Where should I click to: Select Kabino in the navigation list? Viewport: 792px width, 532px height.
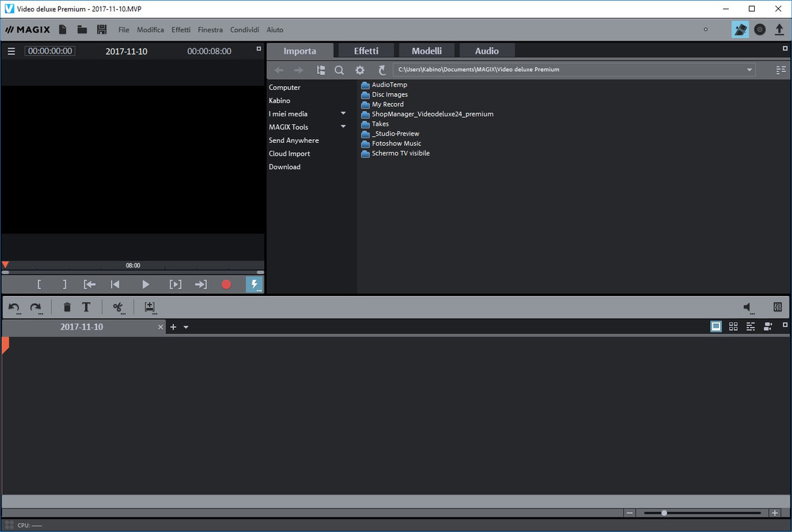click(280, 100)
